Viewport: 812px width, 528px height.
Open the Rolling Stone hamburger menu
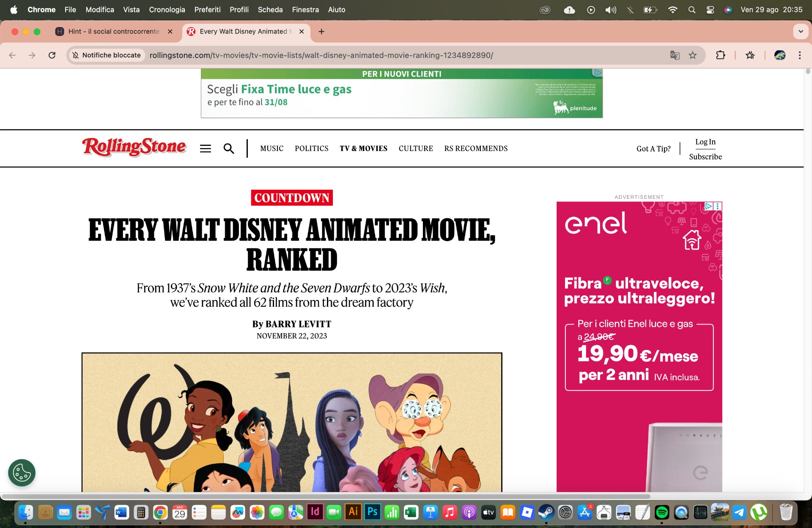point(206,148)
